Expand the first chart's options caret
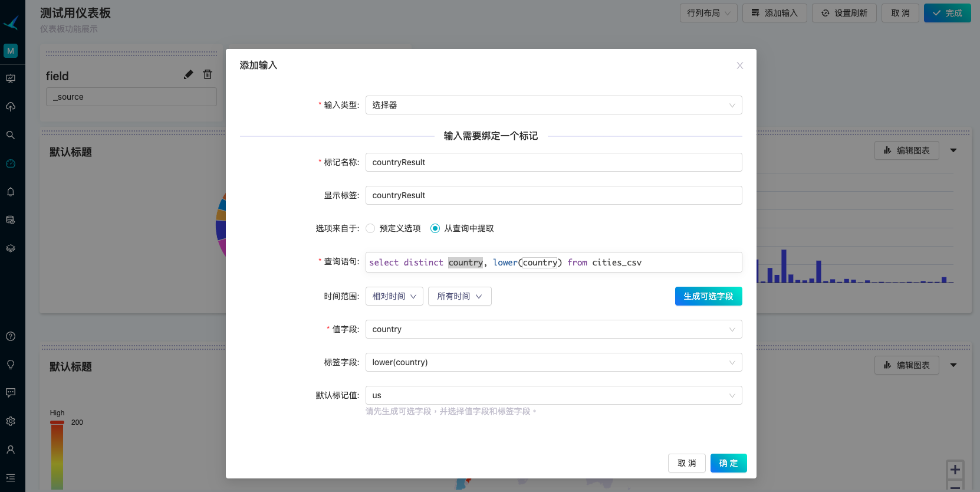The width and height of the screenshot is (980, 492). tap(953, 150)
